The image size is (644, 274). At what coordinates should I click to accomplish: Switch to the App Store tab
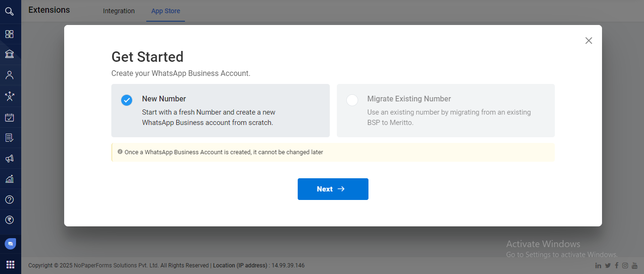click(x=166, y=11)
